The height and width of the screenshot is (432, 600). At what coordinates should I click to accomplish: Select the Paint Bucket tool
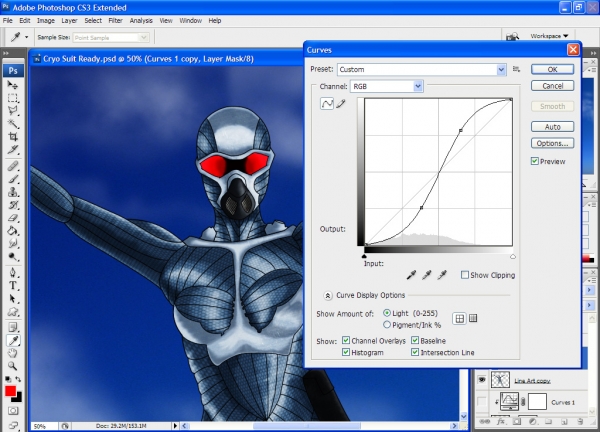(x=13, y=231)
